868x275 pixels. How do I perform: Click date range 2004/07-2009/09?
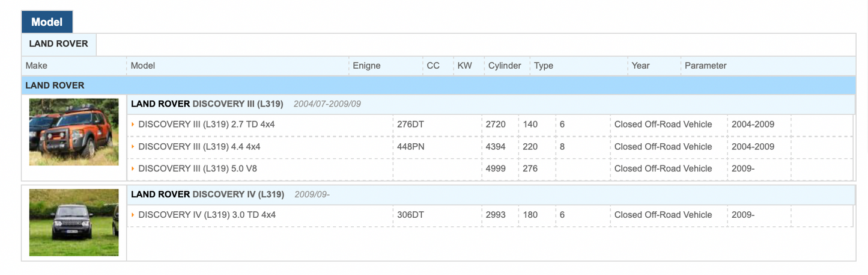(x=327, y=104)
